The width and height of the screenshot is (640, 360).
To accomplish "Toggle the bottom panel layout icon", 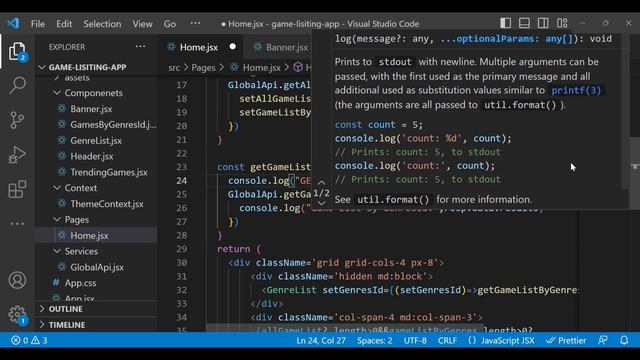I will click(x=524, y=23).
